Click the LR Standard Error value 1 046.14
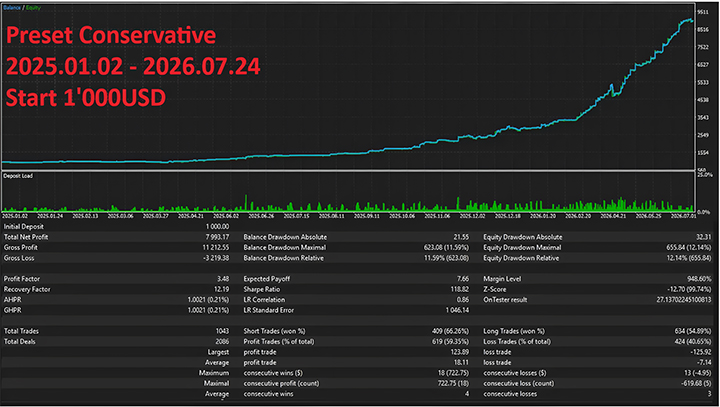Viewport: 720px width, 407px height. click(457, 310)
